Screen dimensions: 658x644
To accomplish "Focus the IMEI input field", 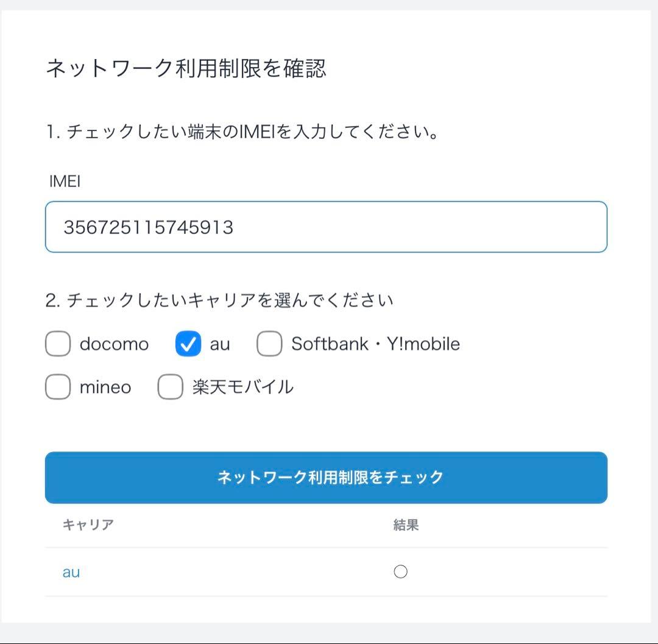I will (326, 226).
